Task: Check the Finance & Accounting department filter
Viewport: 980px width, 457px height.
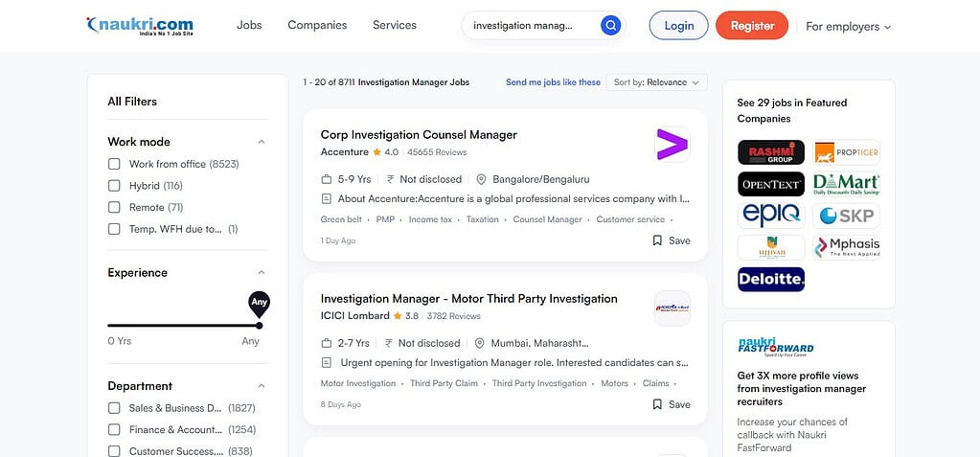Action: [114, 429]
